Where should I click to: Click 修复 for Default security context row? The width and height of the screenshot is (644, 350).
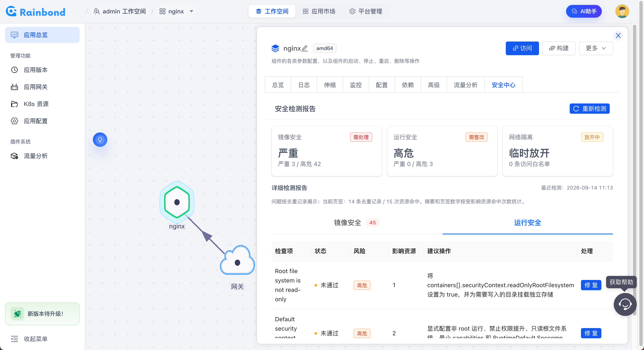(x=591, y=333)
